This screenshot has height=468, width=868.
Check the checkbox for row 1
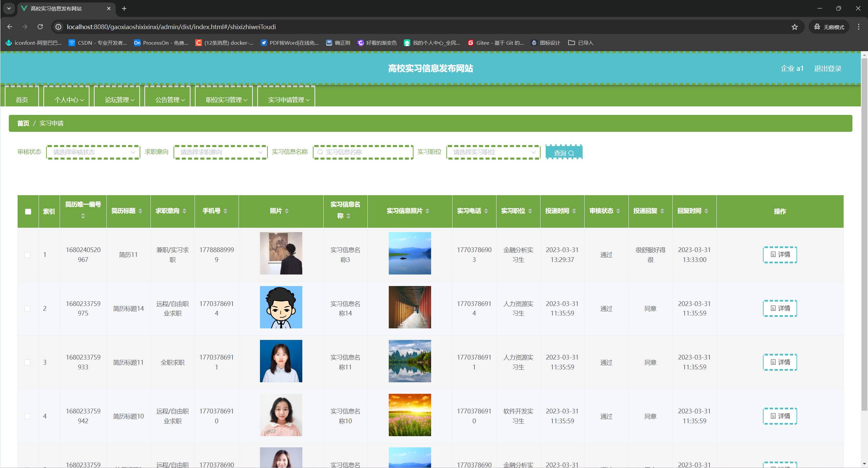pyautogui.click(x=27, y=255)
